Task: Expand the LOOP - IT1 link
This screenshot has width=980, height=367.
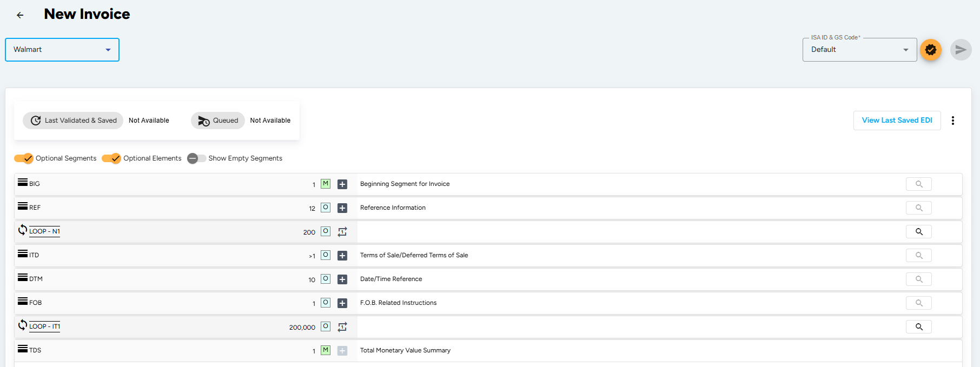Action: click(44, 326)
